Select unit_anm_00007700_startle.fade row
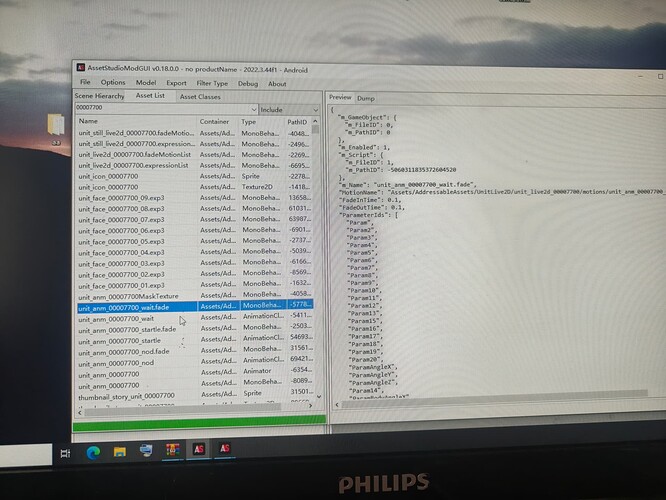 click(195, 329)
